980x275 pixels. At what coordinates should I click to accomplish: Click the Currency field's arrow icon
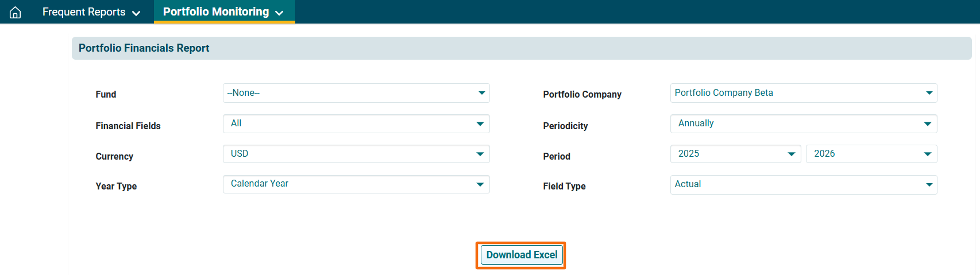point(480,154)
